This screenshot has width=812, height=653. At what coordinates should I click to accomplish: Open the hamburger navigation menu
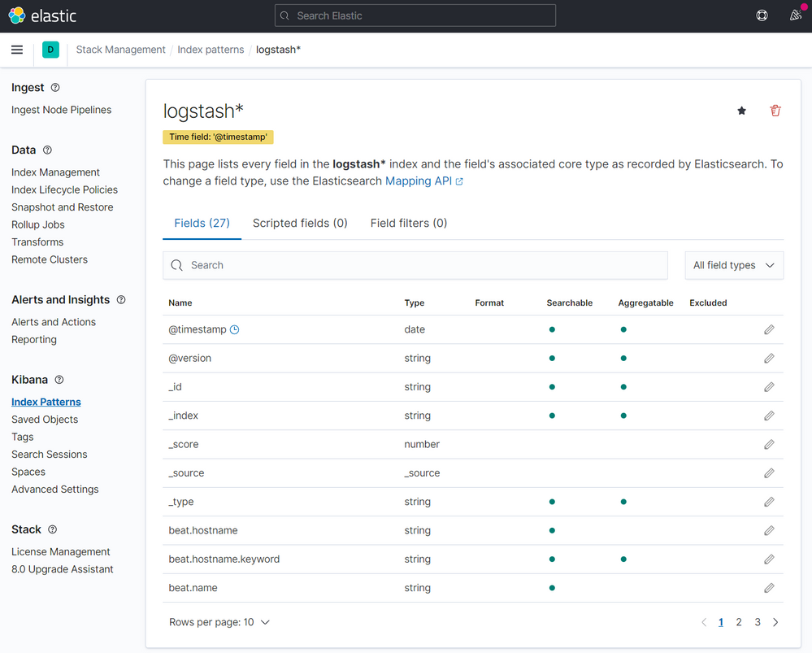17,50
